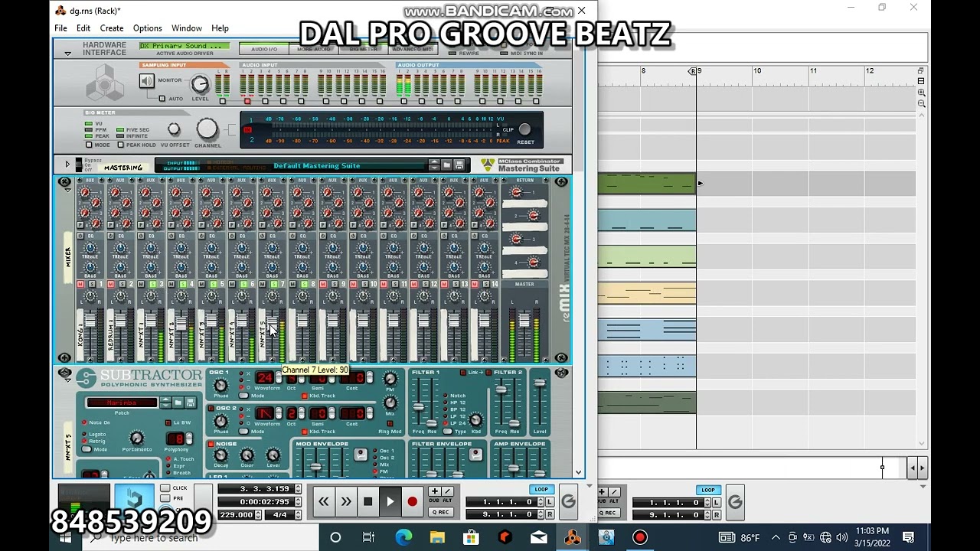Expand the Mastering Combinator fold arrow
Image resolution: width=980 pixels, height=551 pixels.
click(x=67, y=165)
